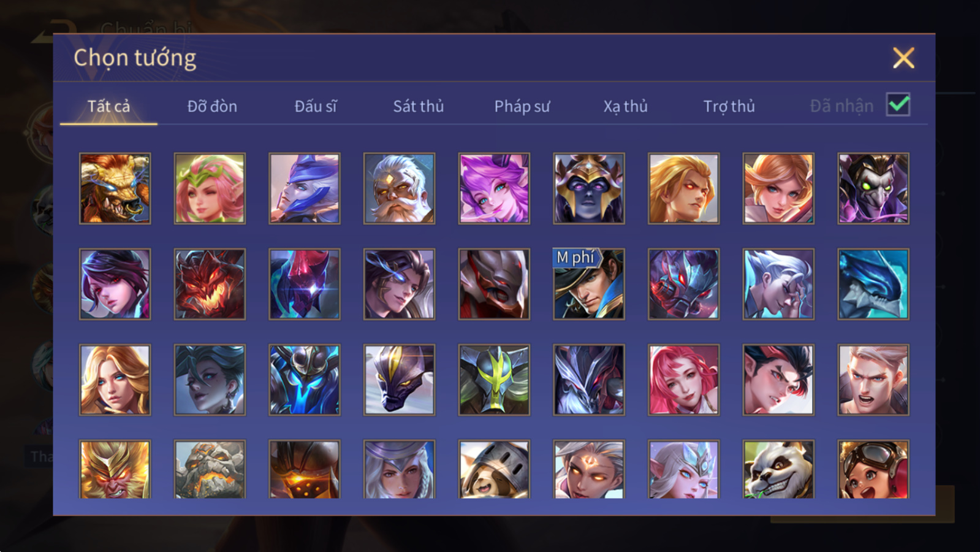Choose the pink-haired hero with green crown
The image size is (980, 552).
point(210,188)
